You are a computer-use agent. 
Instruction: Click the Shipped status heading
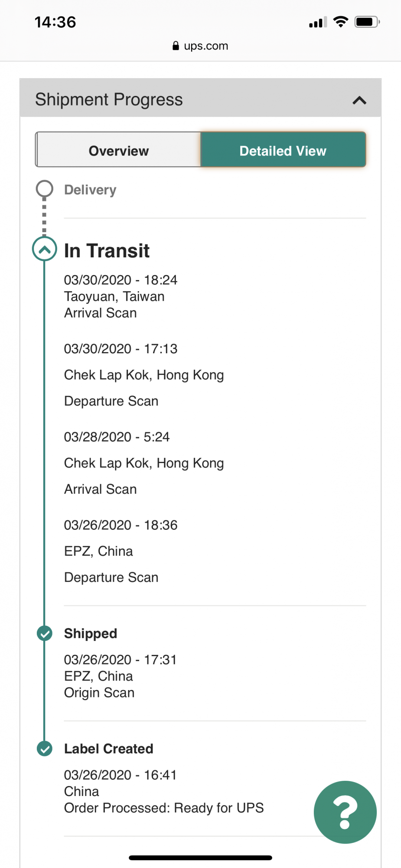(91, 634)
